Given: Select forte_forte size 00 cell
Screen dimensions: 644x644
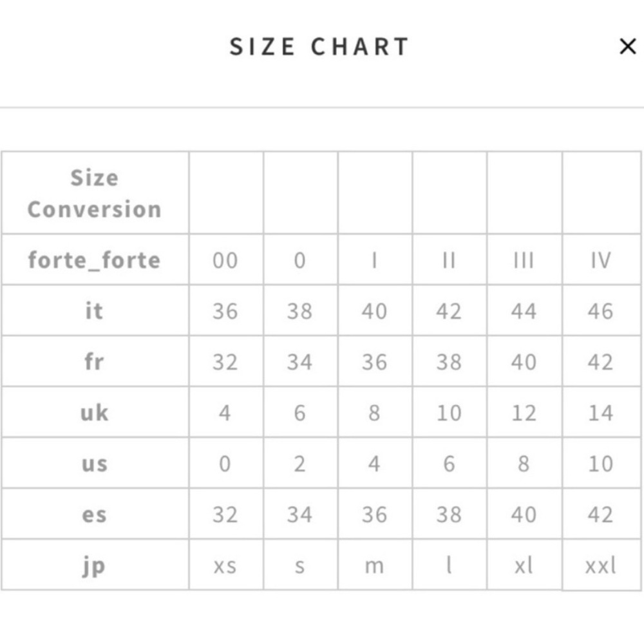Looking at the screenshot, I should [x=225, y=260].
